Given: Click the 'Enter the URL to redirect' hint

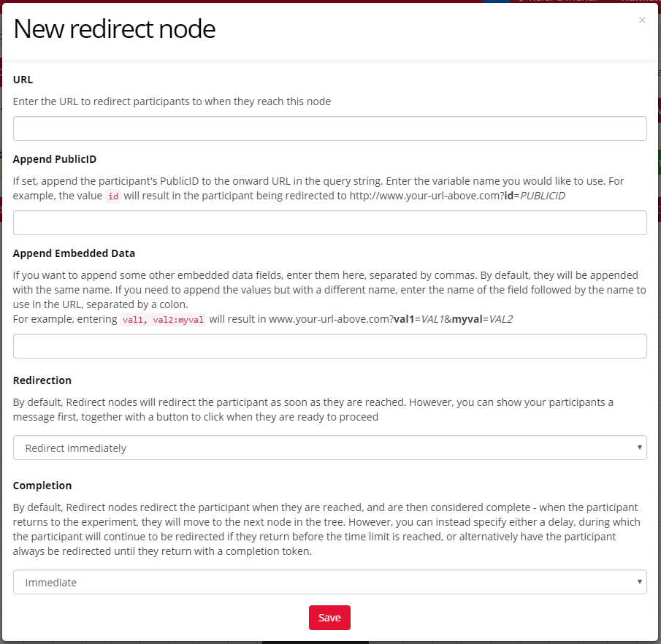Looking at the screenshot, I should [172, 101].
